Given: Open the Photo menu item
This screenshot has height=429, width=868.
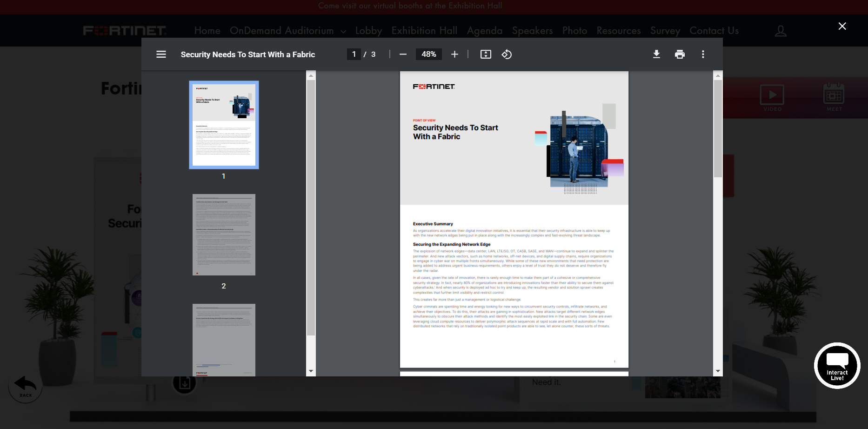Looking at the screenshot, I should (x=574, y=31).
